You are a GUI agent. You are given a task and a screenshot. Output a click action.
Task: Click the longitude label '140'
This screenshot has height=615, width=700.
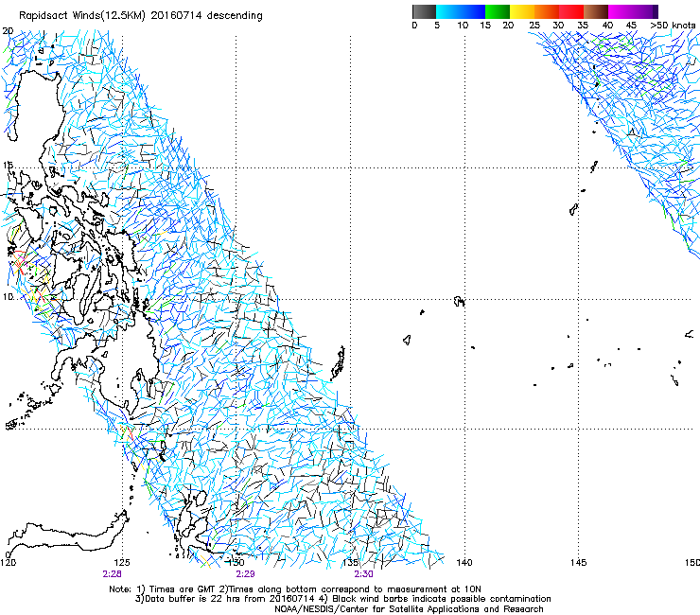464,562
